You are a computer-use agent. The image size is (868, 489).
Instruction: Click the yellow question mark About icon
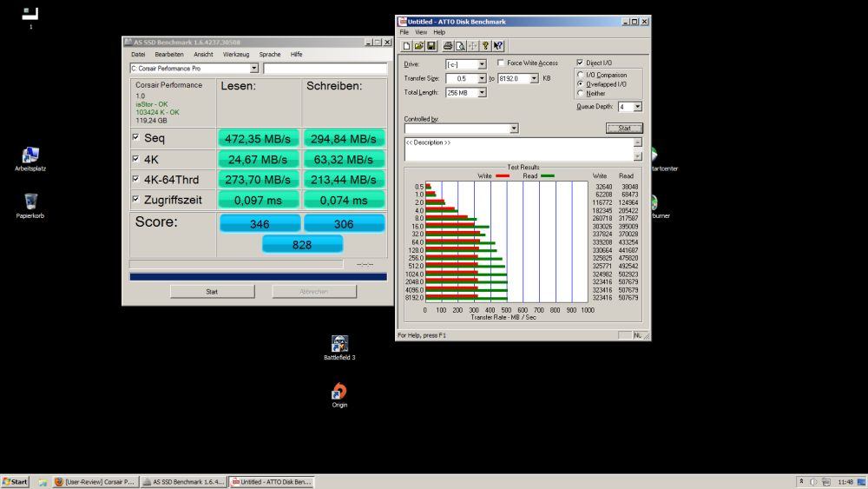tap(485, 46)
